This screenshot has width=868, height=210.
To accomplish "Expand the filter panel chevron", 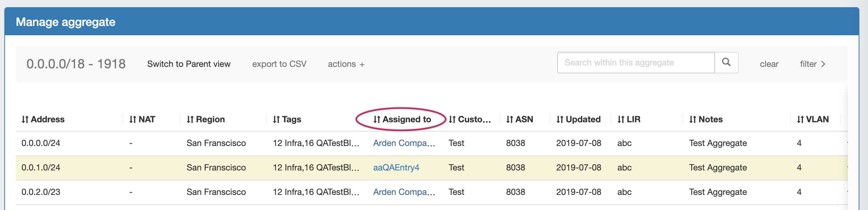I will [813, 64].
